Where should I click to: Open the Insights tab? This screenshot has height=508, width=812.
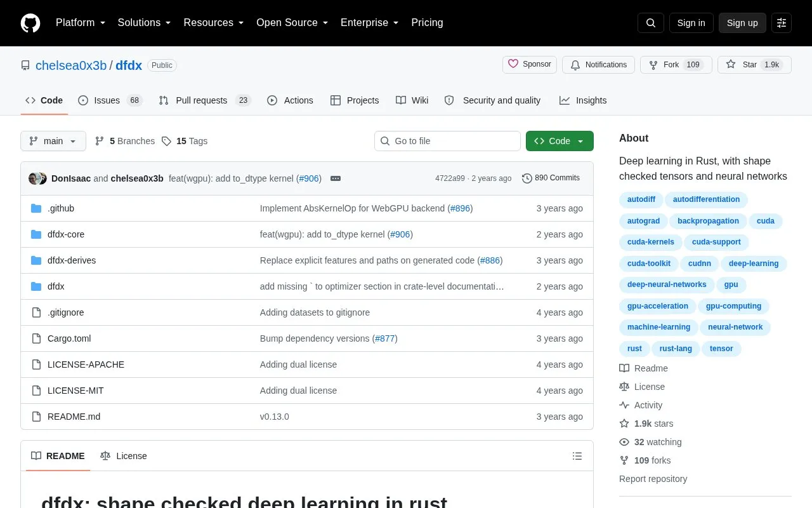point(583,100)
